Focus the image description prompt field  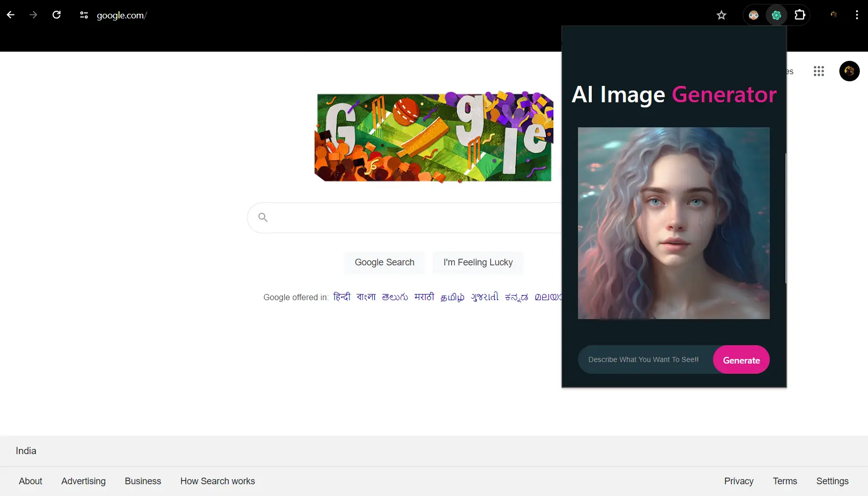pos(644,359)
